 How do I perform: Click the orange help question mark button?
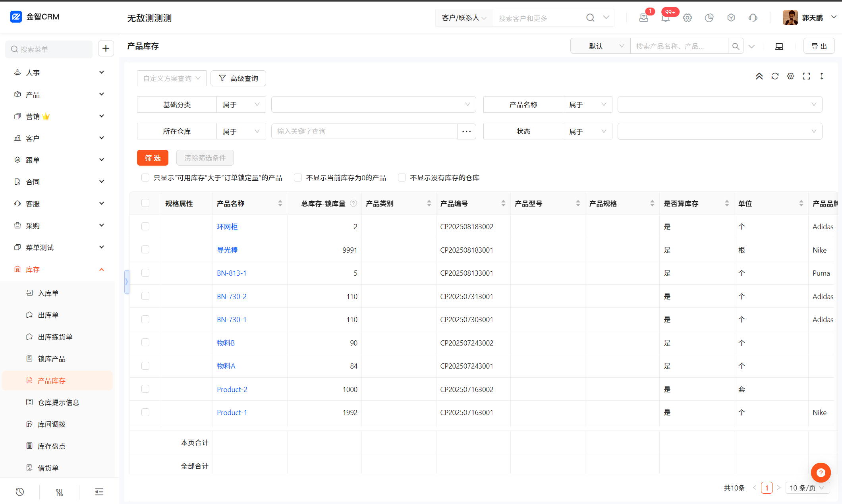coord(821,473)
